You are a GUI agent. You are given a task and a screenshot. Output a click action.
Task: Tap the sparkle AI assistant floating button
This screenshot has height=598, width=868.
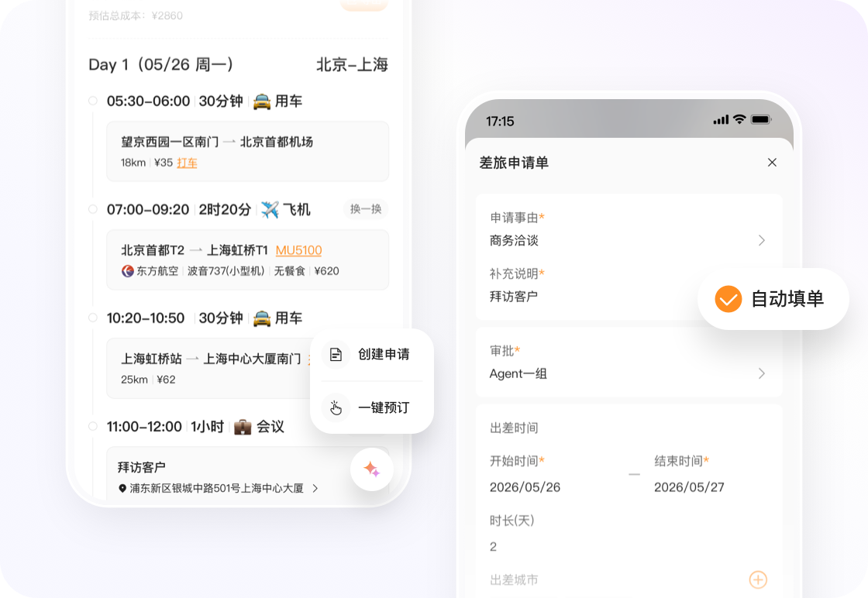(x=372, y=469)
